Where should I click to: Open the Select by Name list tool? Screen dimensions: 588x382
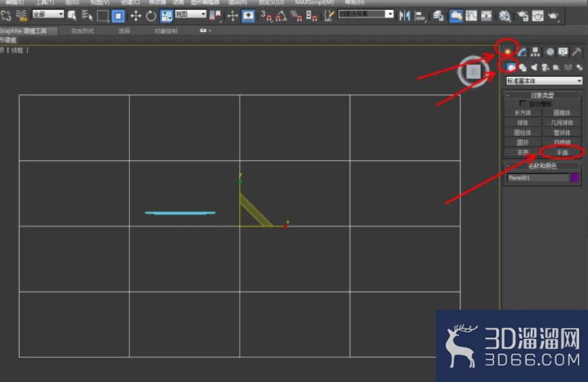click(87, 15)
